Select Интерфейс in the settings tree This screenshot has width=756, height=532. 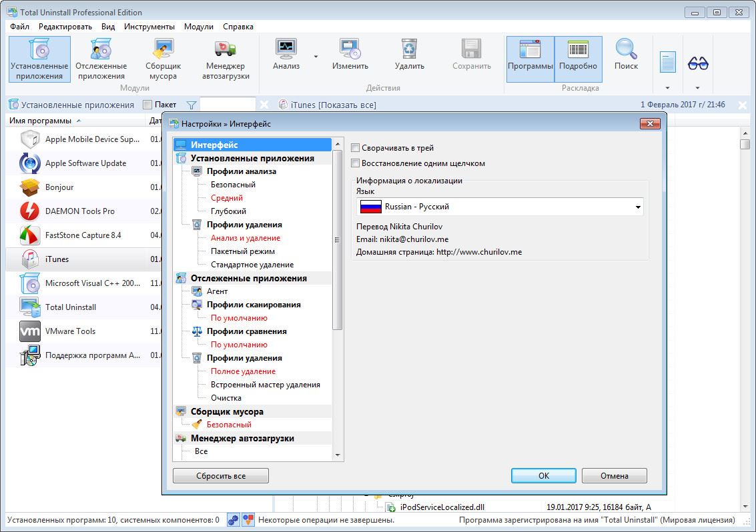pyautogui.click(x=253, y=145)
